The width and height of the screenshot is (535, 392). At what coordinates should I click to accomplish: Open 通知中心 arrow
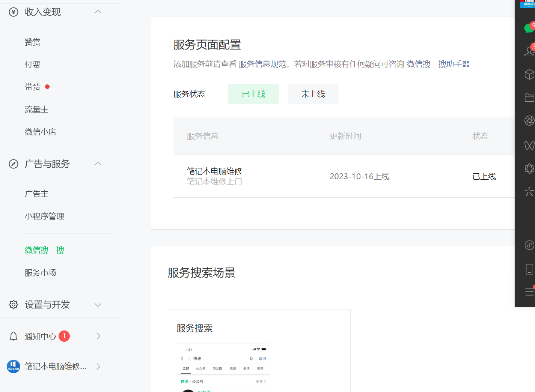98,336
